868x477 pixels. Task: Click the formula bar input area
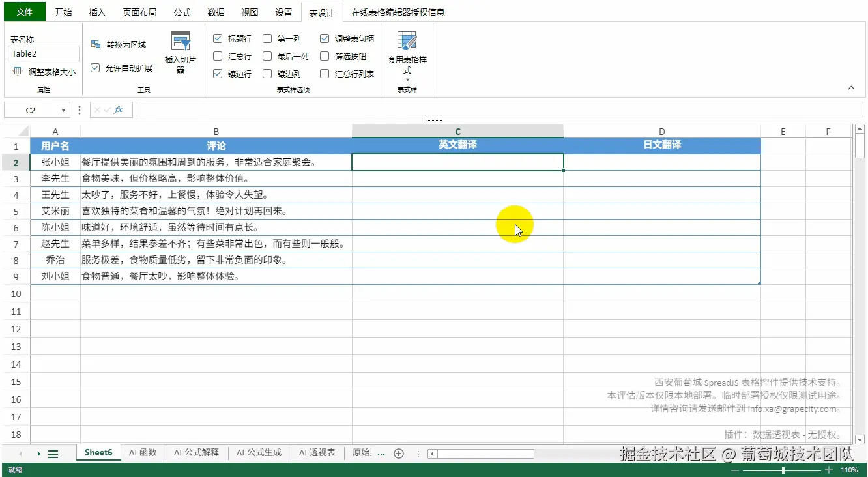(x=500, y=110)
